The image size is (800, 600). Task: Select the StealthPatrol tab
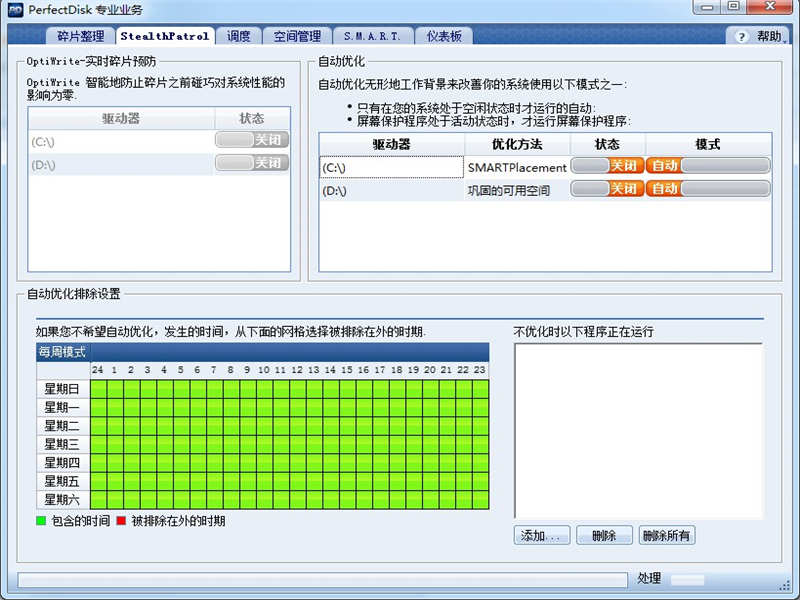click(x=164, y=36)
